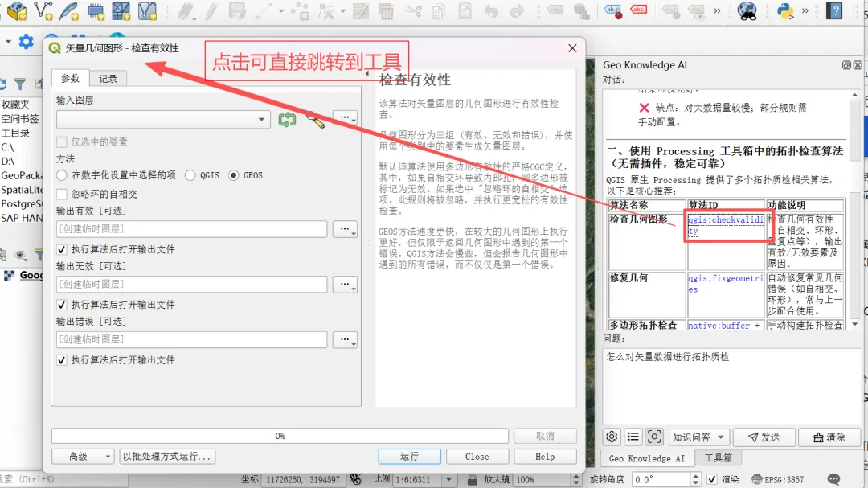The height and width of the screenshot is (488, 868).
Task: Click the rotation angle stepper arrows
Action: tap(695, 479)
